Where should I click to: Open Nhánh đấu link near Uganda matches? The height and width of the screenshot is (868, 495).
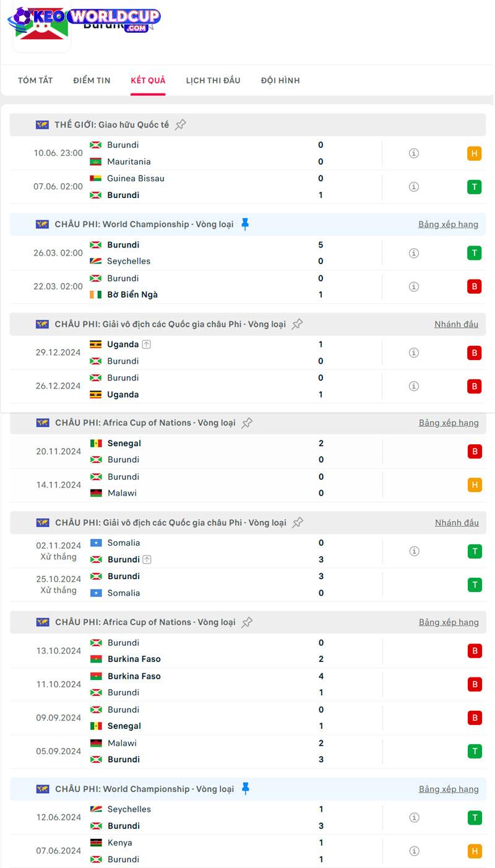pos(457,324)
